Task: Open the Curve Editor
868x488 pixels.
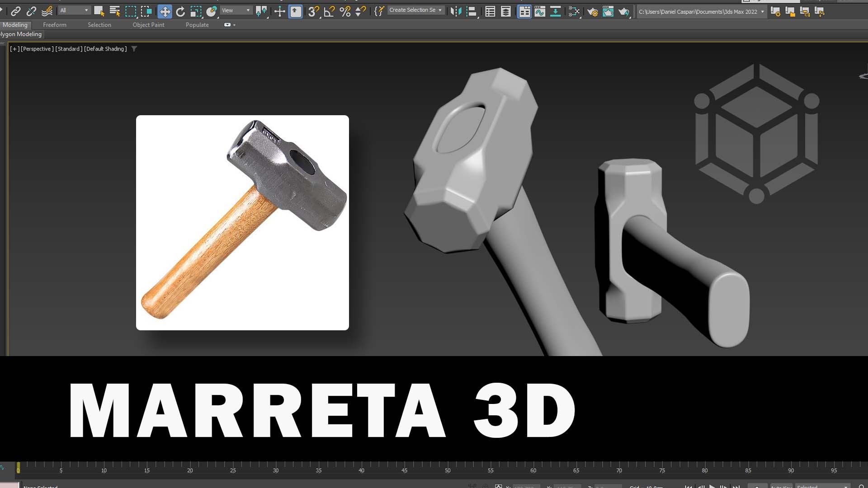Action: [540, 12]
